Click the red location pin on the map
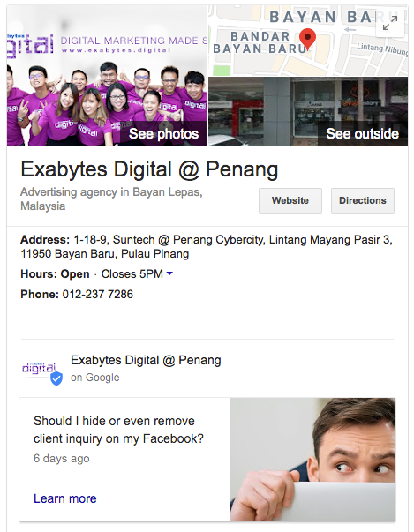Viewport: 414px width, 532px height. (x=308, y=39)
